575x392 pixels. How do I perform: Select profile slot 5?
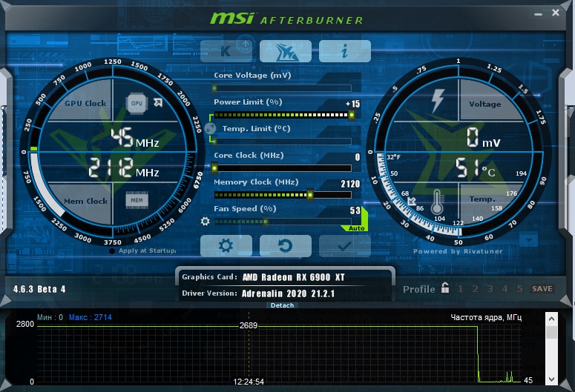519,289
